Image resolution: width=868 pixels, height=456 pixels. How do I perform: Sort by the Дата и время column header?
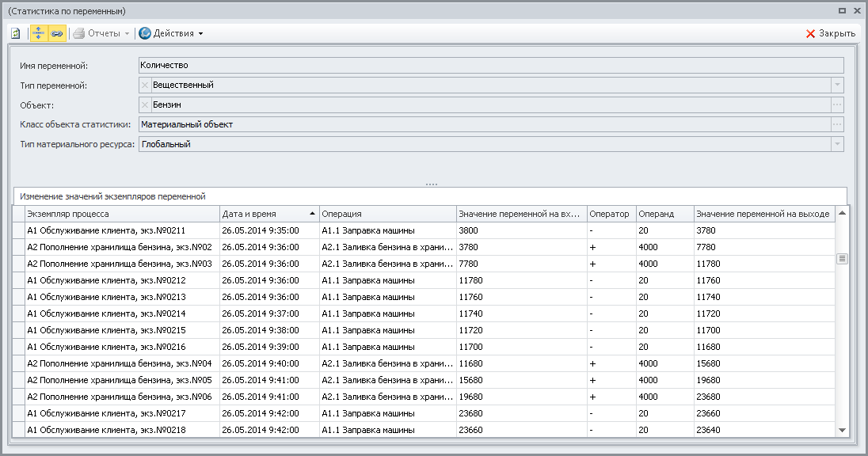coord(269,214)
